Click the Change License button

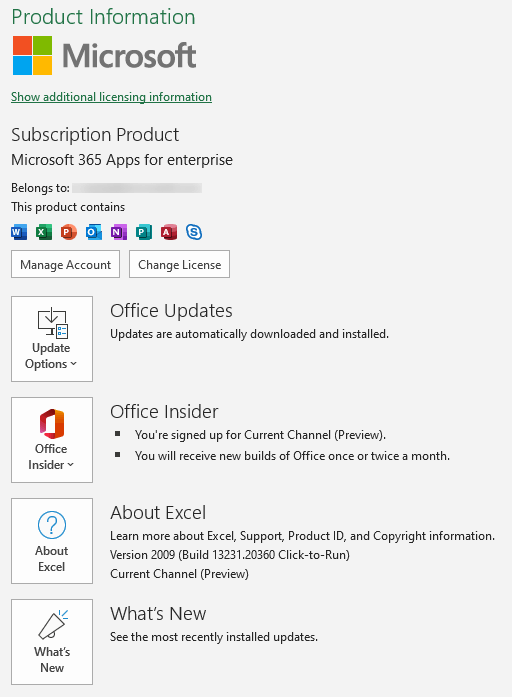180,264
